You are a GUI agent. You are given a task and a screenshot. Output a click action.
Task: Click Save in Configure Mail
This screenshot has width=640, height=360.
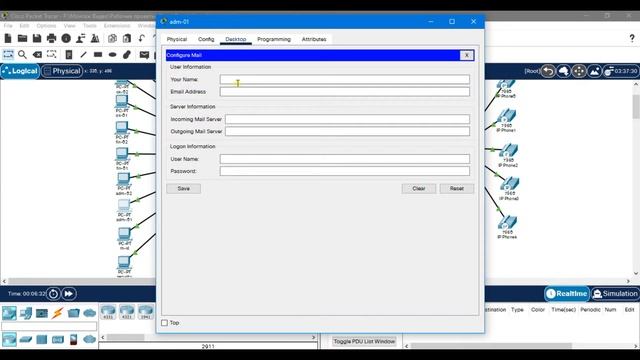[184, 189]
